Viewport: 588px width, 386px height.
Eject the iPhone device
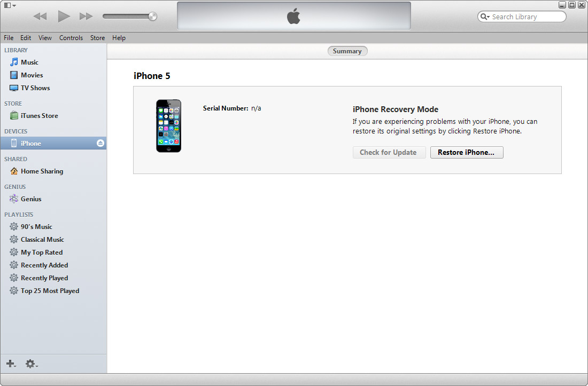100,143
